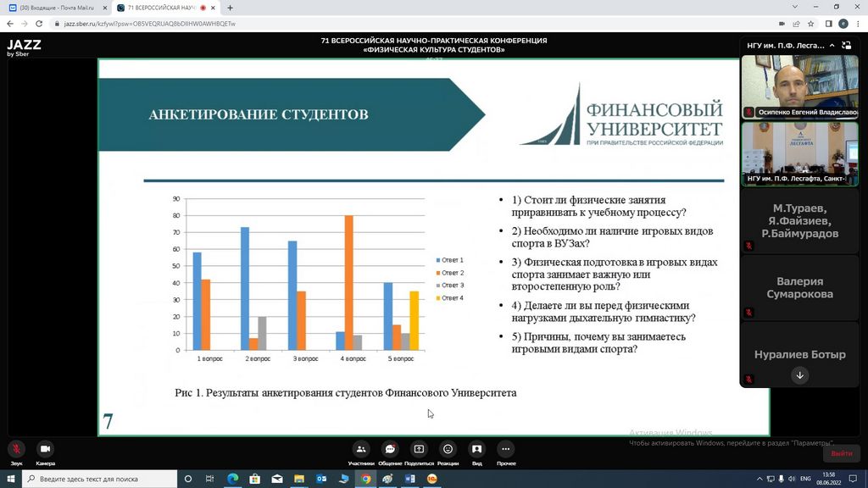Open the Реакции emoji reactions
This screenshot has width=868, height=488.
448,449
